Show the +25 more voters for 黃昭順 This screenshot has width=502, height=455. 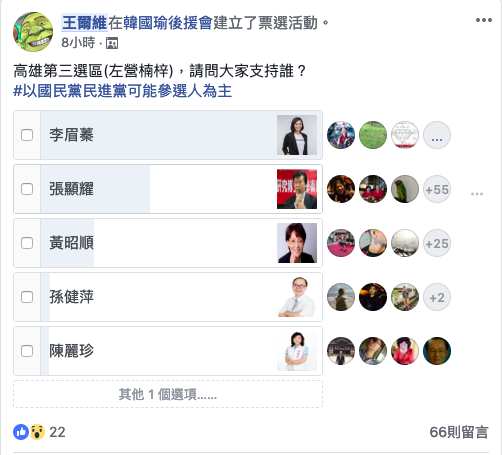(x=437, y=243)
